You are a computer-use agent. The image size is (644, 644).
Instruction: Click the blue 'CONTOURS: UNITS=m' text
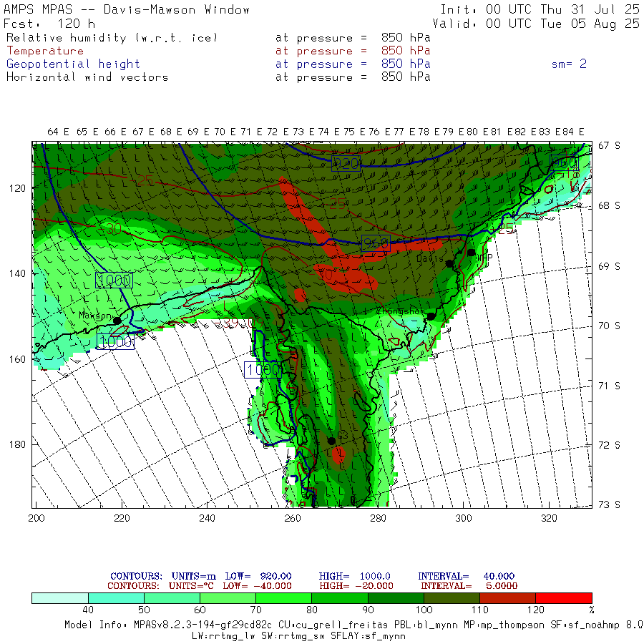pos(163,576)
